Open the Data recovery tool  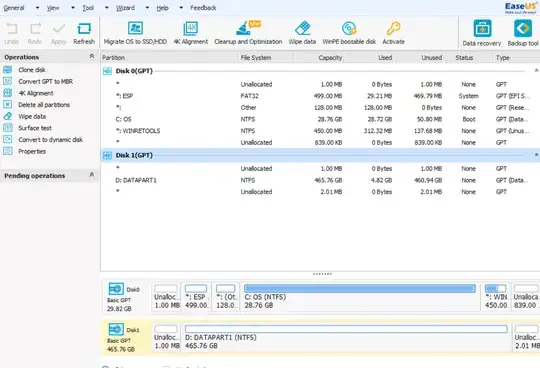point(482,33)
